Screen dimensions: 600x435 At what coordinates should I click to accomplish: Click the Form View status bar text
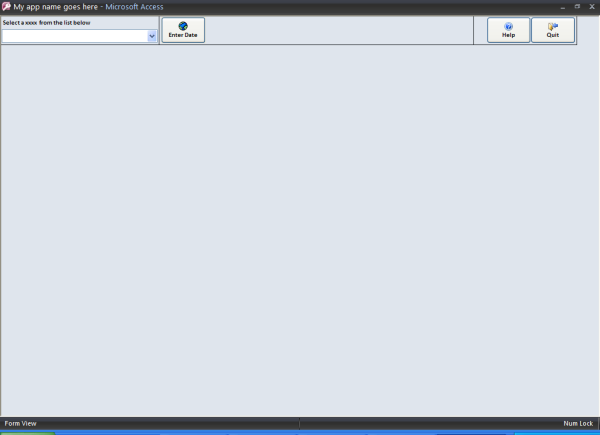tap(20, 423)
